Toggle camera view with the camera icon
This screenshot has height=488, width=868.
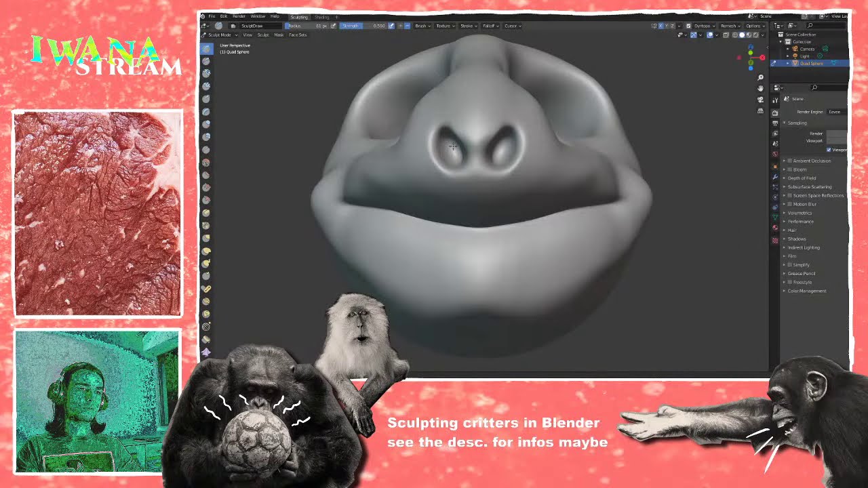click(x=760, y=100)
